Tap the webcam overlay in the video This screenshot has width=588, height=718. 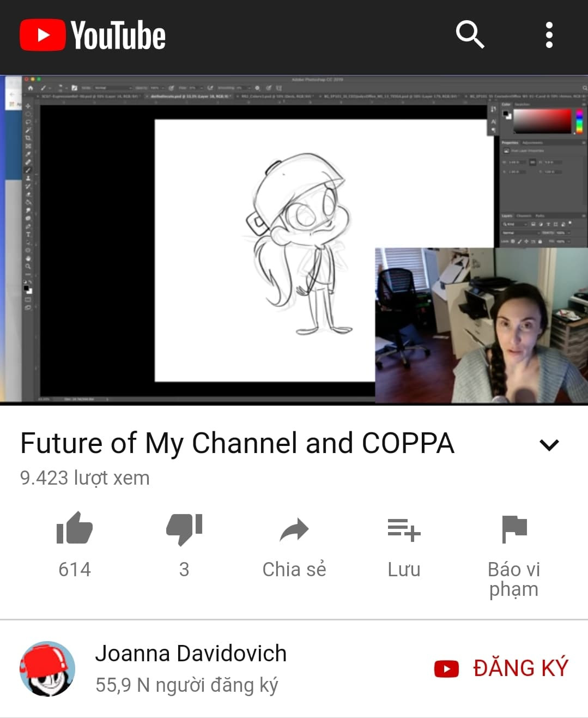tap(482, 325)
